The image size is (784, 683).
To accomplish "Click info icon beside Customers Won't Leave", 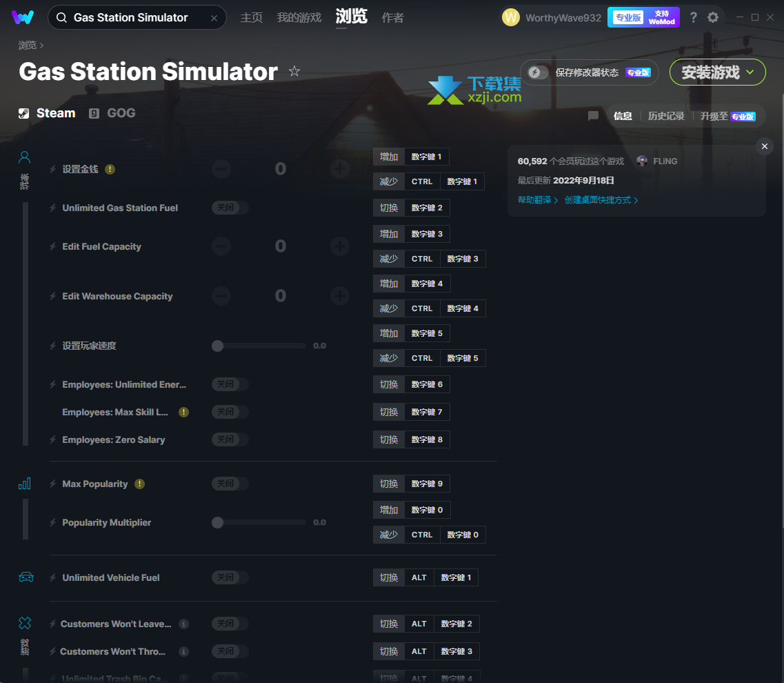I will (184, 624).
